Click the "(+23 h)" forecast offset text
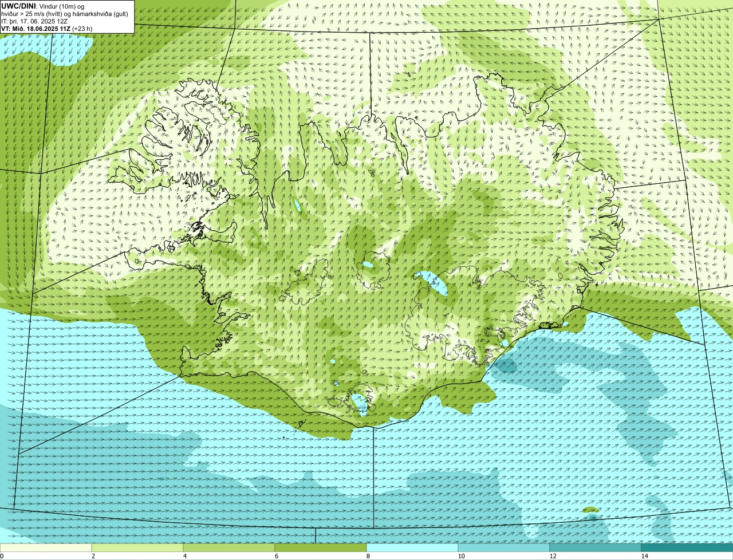 (82, 29)
